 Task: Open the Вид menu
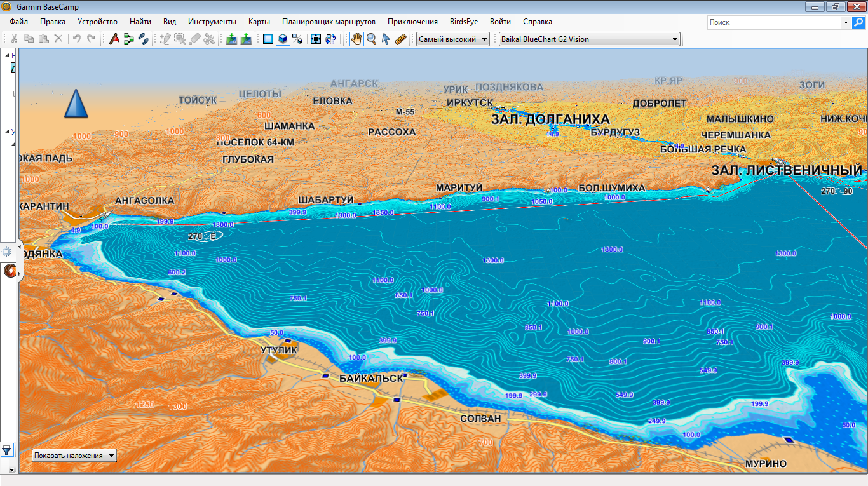[x=170, y=22]
